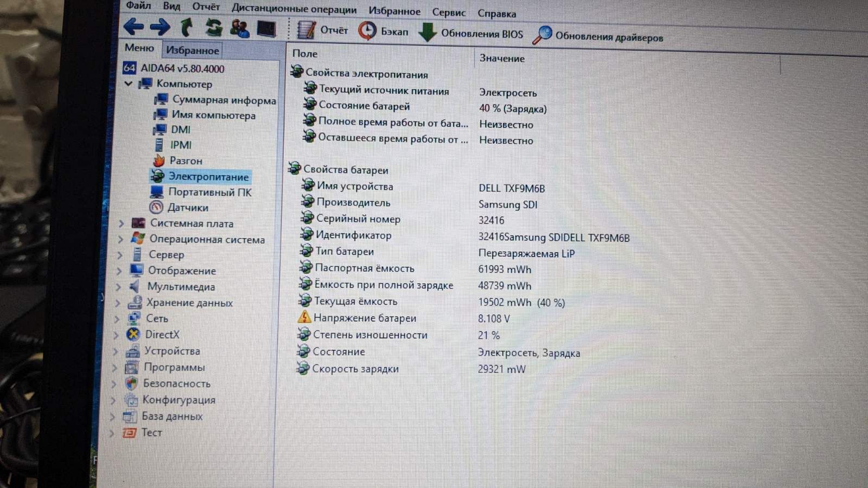Expand the Отображение tree node
The width and height of the screenshot is (868, 488).
(x=119, y=271)
